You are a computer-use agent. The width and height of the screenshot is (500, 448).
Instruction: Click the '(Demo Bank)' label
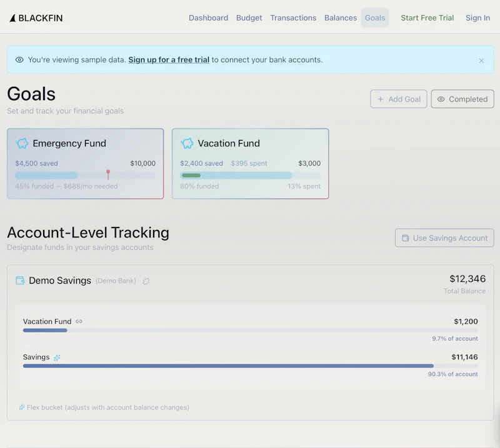[116, 281]
